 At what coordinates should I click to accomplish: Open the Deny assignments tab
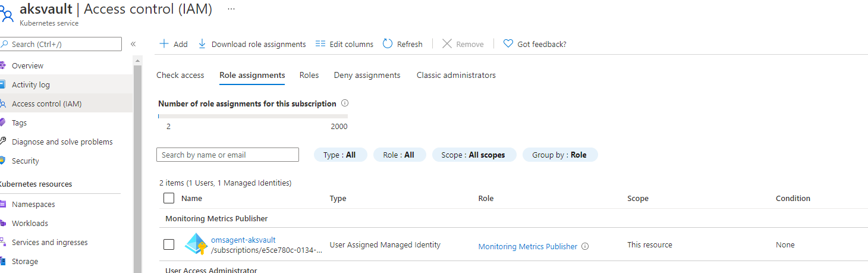[367, 75]
